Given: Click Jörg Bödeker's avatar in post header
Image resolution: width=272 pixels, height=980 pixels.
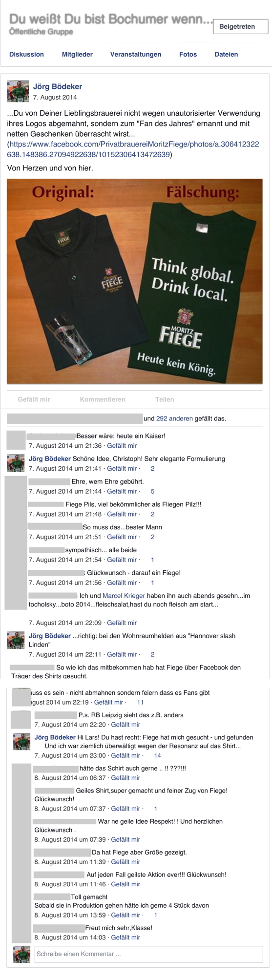Looking at the screenshot, I should [18, 91].
